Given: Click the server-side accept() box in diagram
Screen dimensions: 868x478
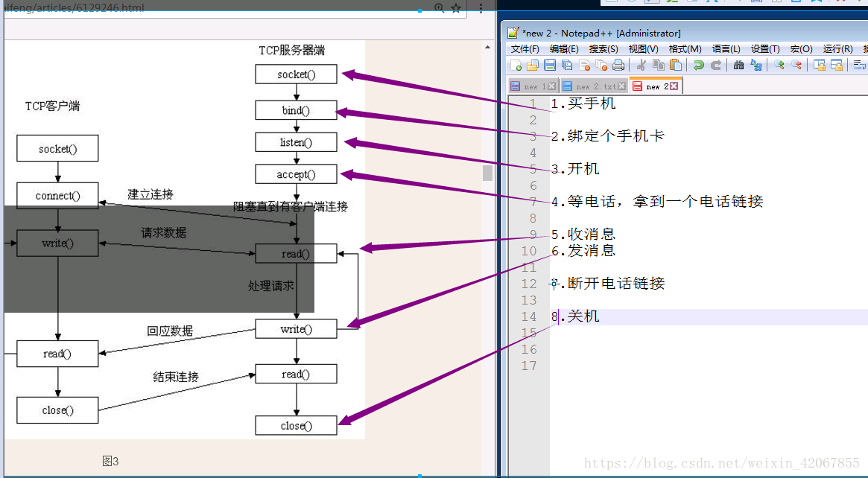Looking at the screenshot, I should 296,174.
